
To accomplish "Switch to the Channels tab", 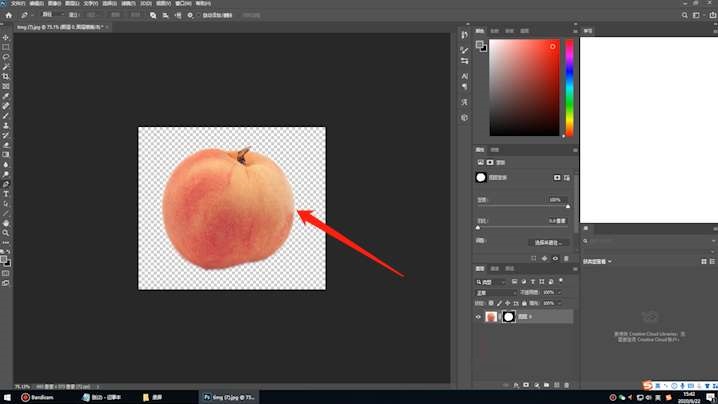I will [x=495, y=269].
